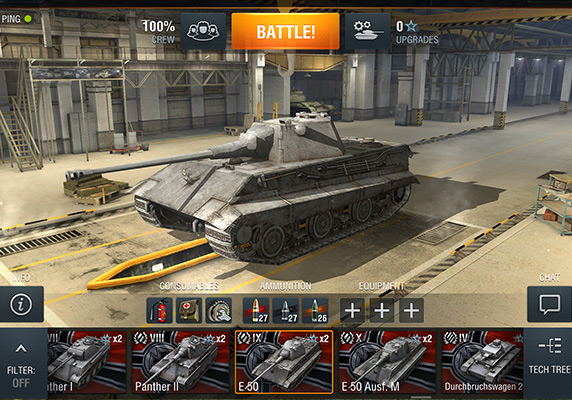Select the fire extinguisher consumable

point(159,311)
